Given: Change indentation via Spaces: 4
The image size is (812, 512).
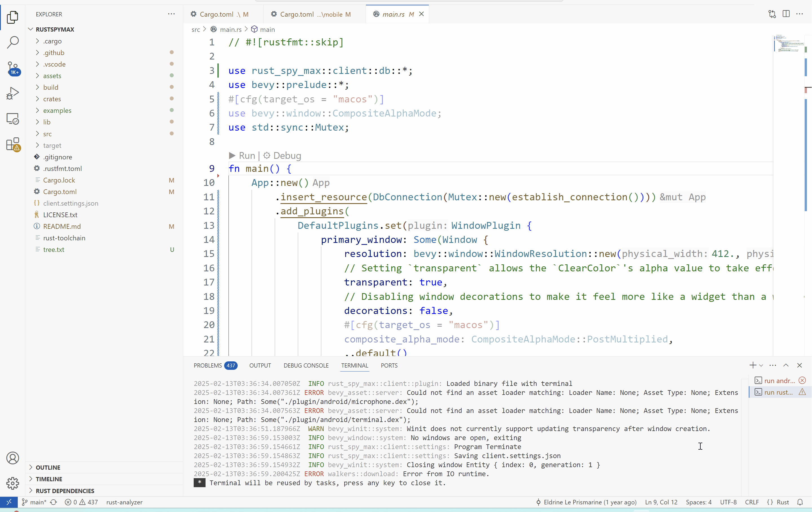Looking at the screenshot, I should pos(698,502).
